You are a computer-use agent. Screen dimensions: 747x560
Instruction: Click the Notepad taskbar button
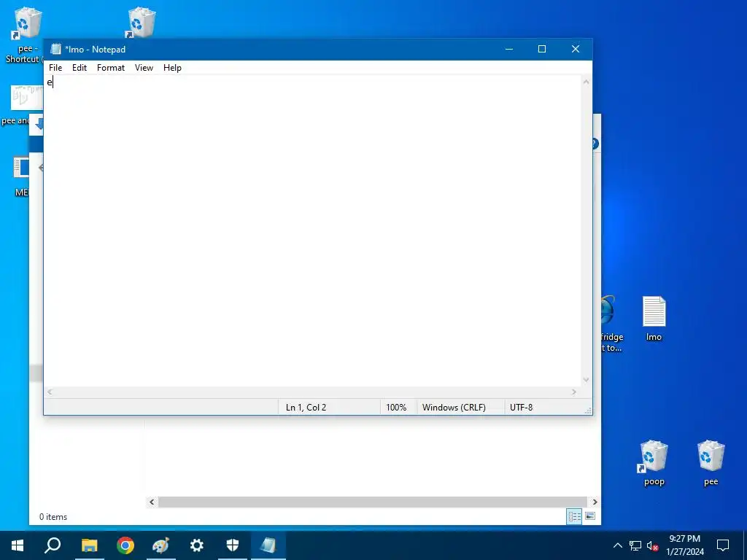268,545
